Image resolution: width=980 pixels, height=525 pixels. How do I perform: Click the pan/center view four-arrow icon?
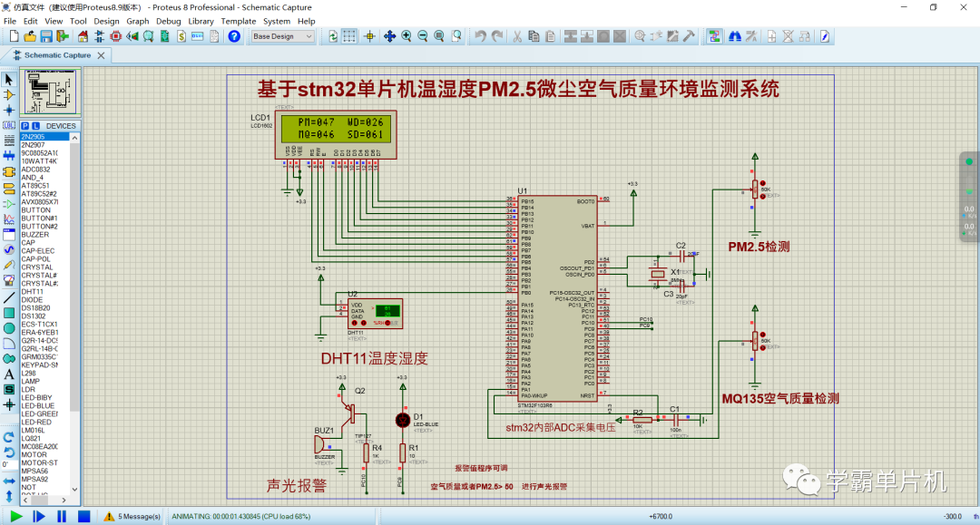click(x=389, y=37)
